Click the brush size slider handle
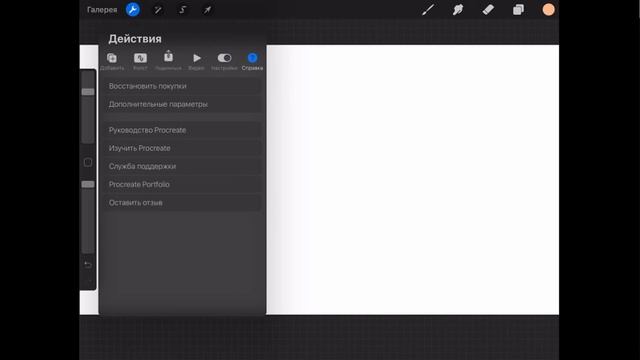640x360 pixels. coord(88,92)
